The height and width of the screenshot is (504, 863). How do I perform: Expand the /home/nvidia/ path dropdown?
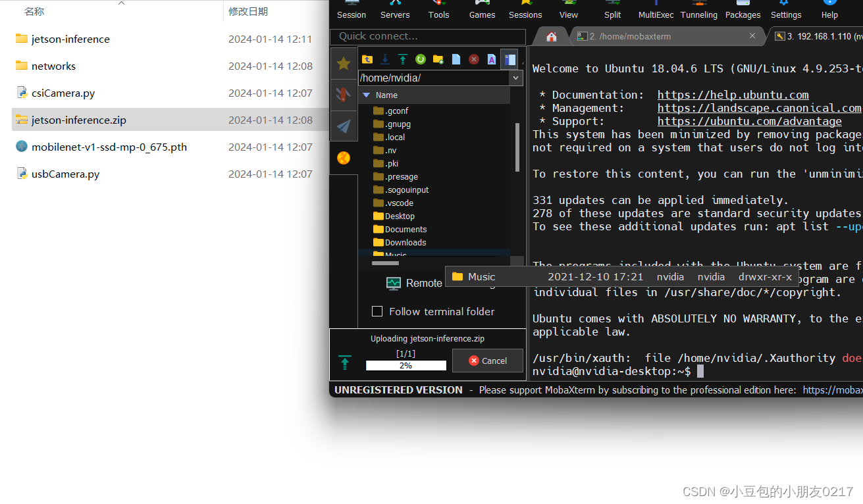(x=516, y=78)
